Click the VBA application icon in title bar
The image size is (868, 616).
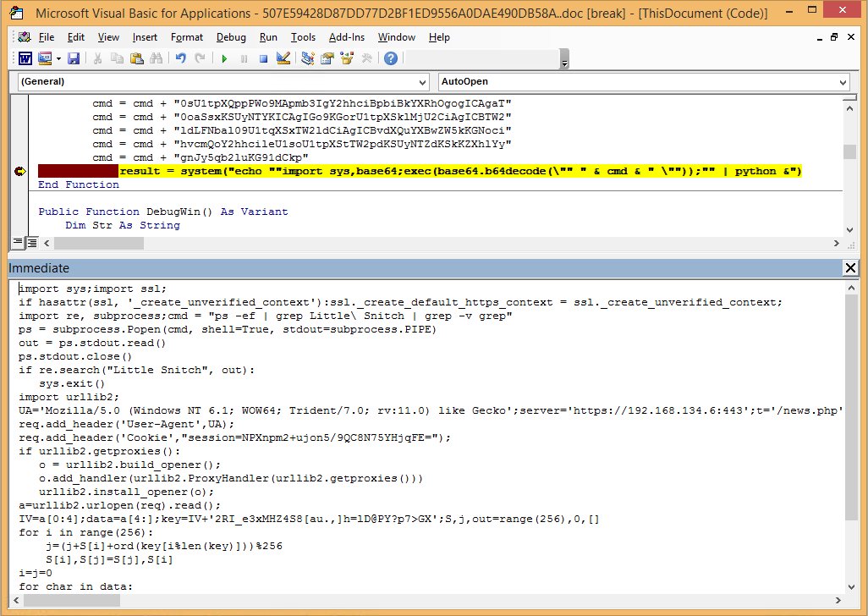[17, 12]
